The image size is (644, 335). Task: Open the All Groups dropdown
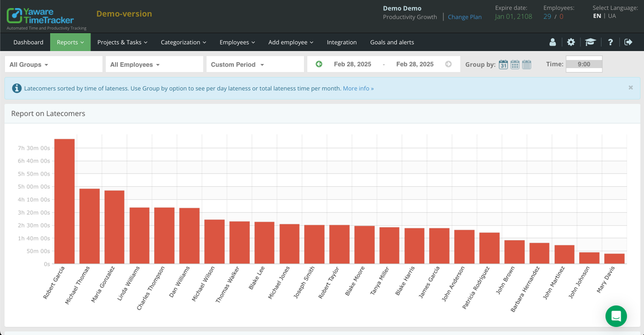(28, 64)
